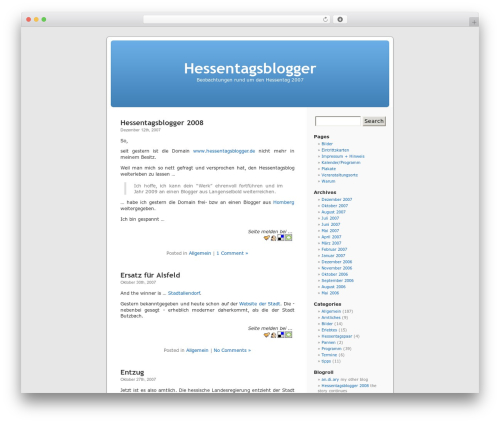
Task: Open the Dezember 2007 archive
Action: pos(337,200)
